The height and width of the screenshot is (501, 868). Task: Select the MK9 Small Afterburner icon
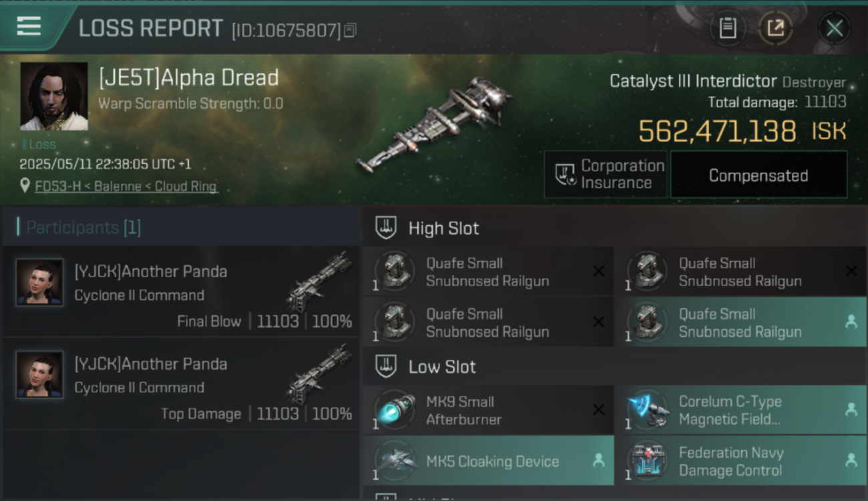click(395, 410)
